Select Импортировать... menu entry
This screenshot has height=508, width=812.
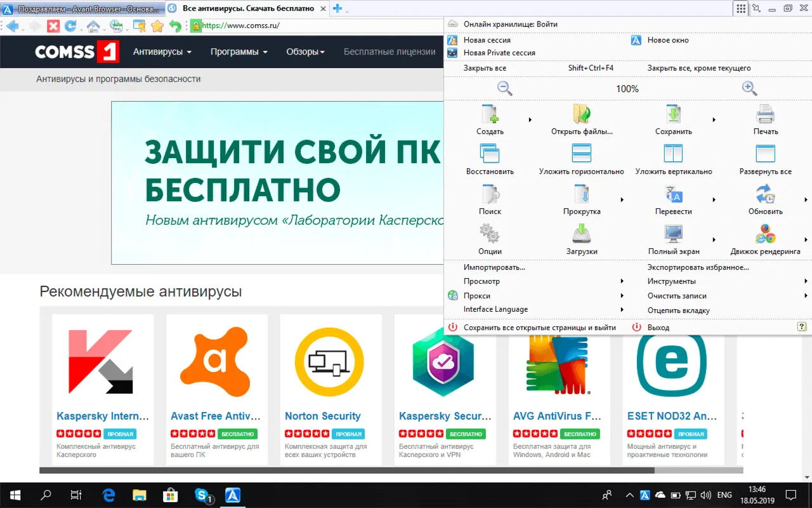(494, 267)
